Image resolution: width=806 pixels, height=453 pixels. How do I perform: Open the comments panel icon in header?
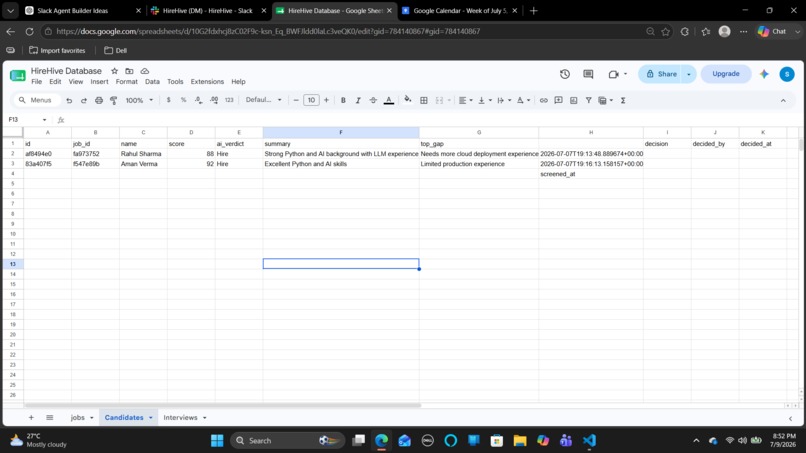pyautogui.click(x=589, y=74)
